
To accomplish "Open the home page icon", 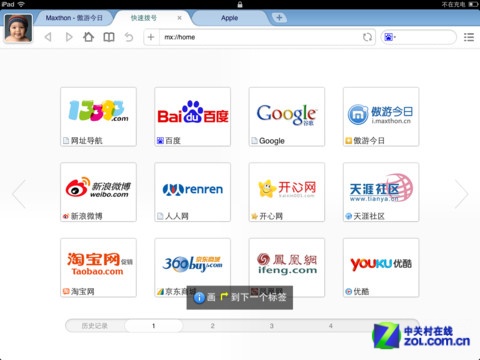I will click(88, 37).
